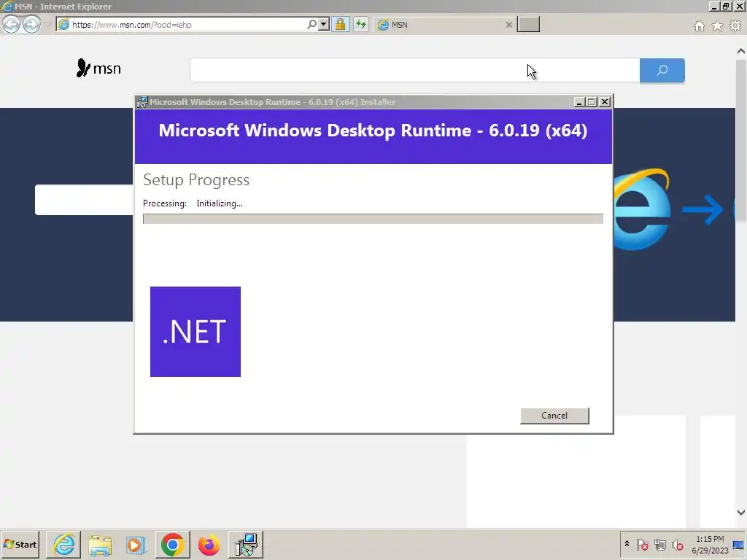The width and height of the screenshot is (747, 560).
Task: Show hidden system tray icons
Action: pos(627,544)
